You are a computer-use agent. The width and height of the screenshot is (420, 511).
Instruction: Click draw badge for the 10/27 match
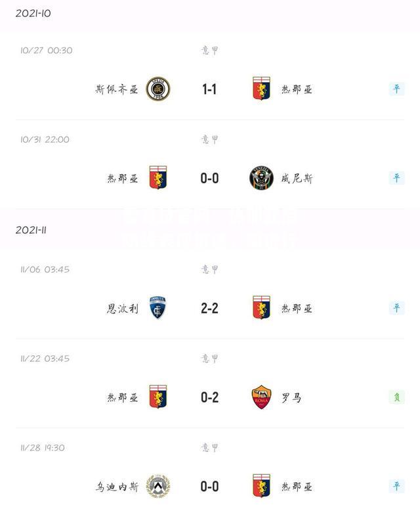[x=396, y=89]
